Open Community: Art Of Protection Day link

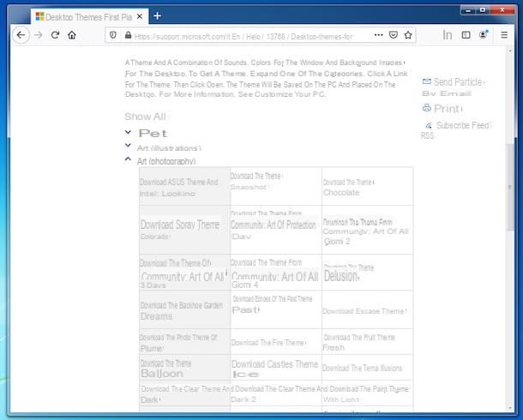[x=274, y=225]
